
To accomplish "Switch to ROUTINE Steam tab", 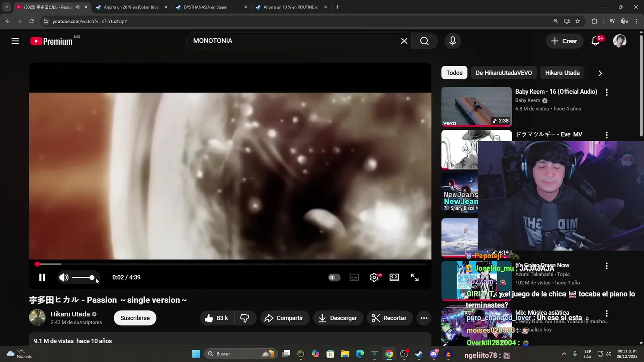I will 290,7.
